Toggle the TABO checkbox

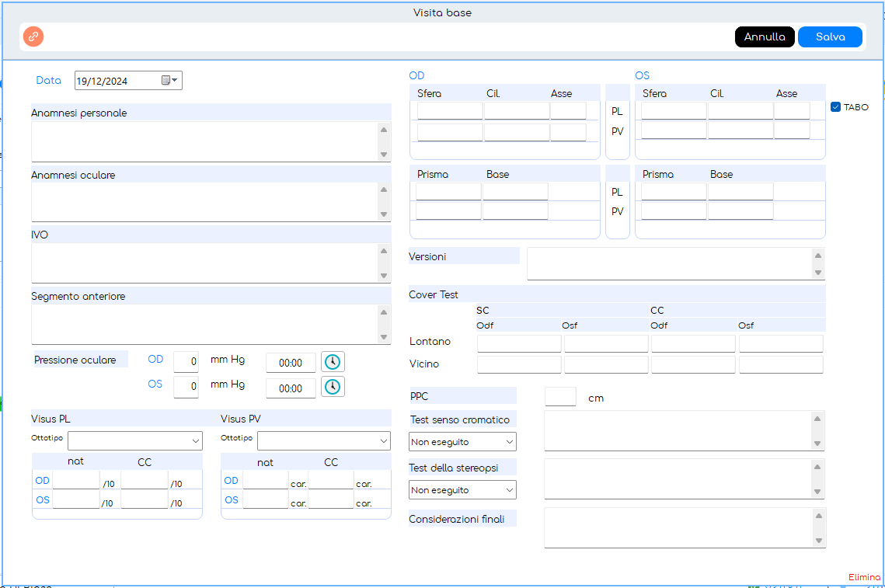(835, 107)
